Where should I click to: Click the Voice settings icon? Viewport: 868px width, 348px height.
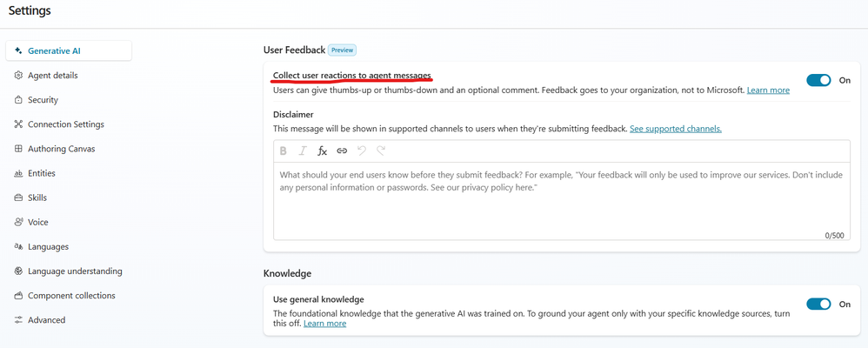tap(18, 222)
